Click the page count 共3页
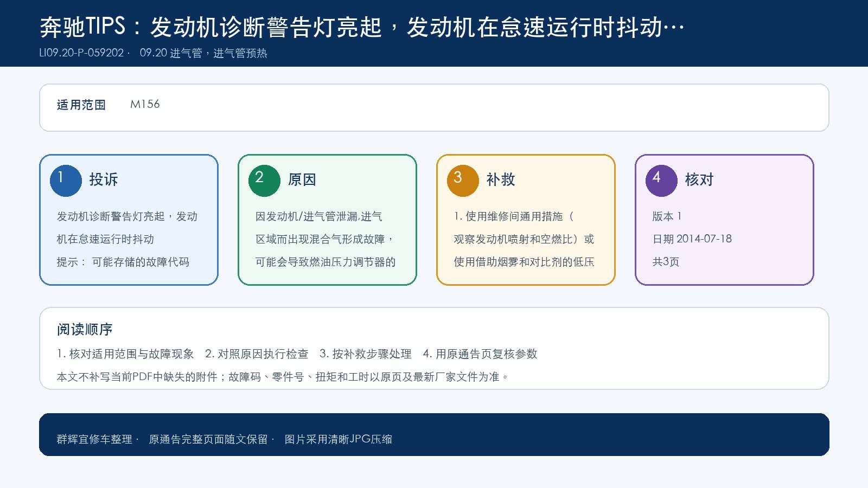This screenshot has width=868, height=488. 666,262
